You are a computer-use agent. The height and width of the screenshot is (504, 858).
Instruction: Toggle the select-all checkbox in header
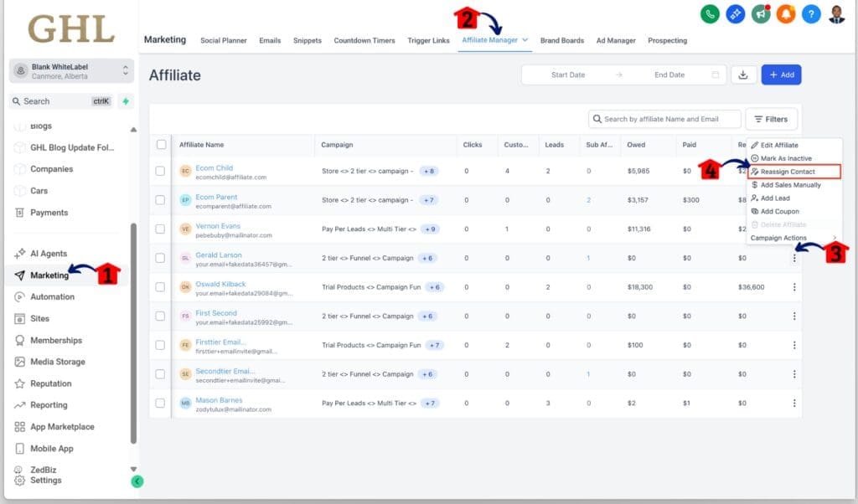coord(161,145)
